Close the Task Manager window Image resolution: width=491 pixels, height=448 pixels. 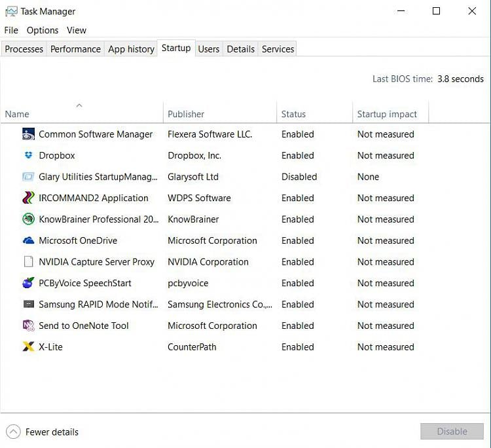472,11
